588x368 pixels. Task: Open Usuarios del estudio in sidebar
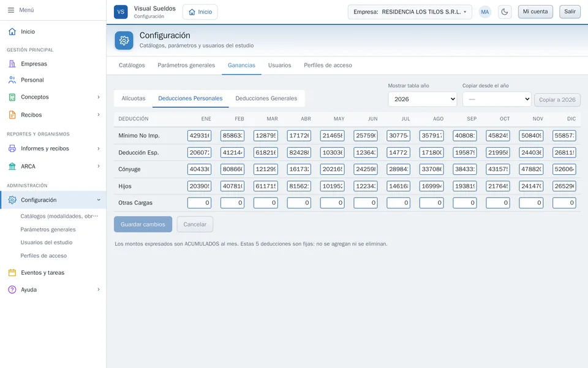(x=47, y=243)
